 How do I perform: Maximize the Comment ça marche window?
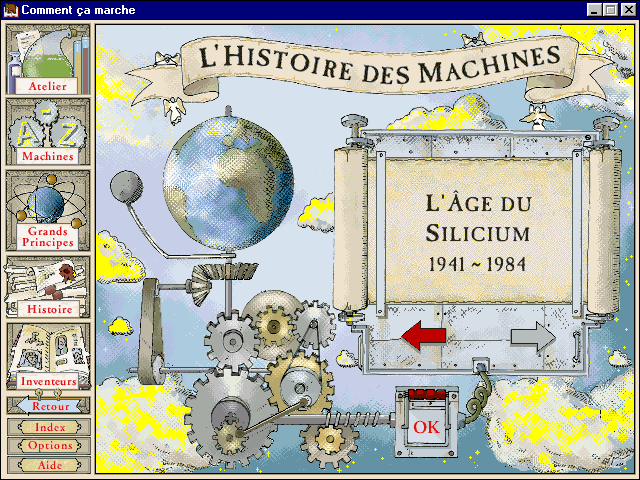[x=610, y=10]
